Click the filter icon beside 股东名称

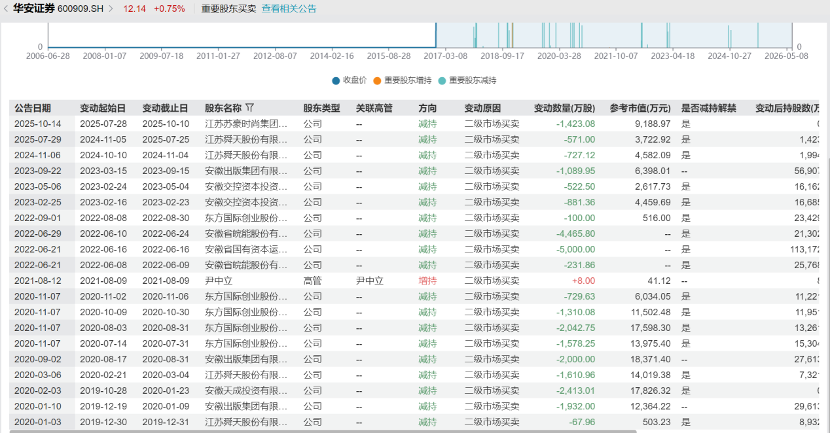250,108
